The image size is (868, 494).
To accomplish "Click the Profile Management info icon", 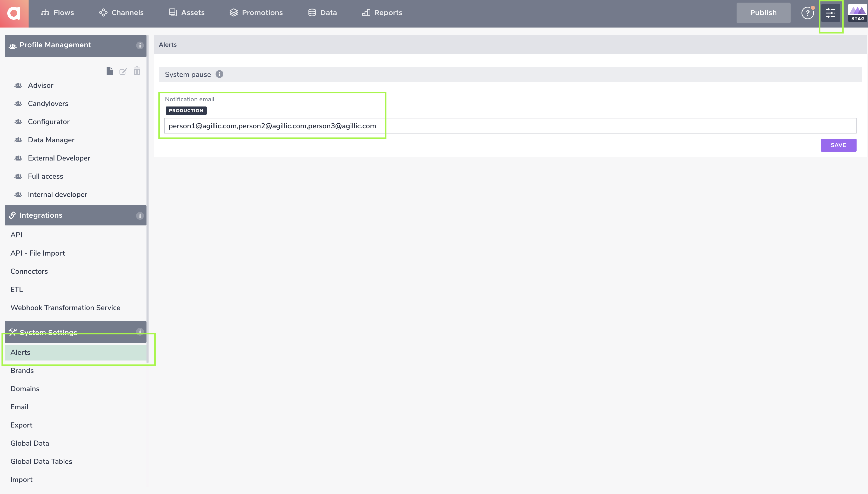I will 140,45.
